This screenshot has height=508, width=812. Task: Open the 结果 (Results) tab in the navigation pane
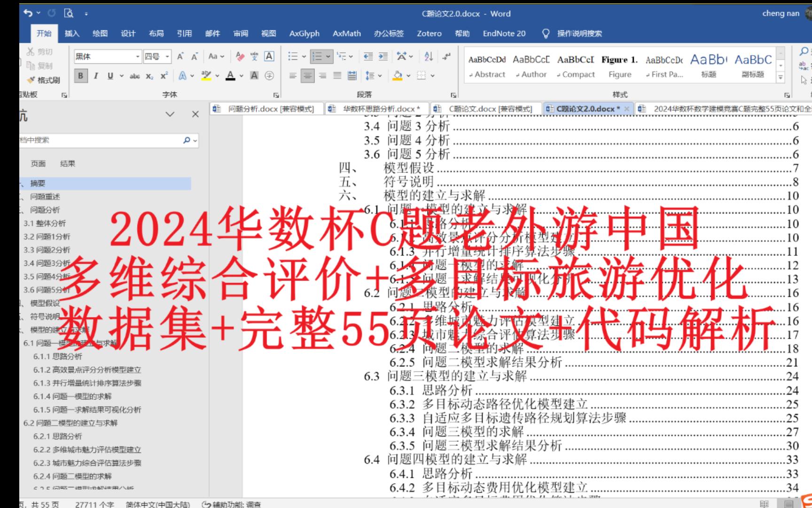[x=68, y=164]
